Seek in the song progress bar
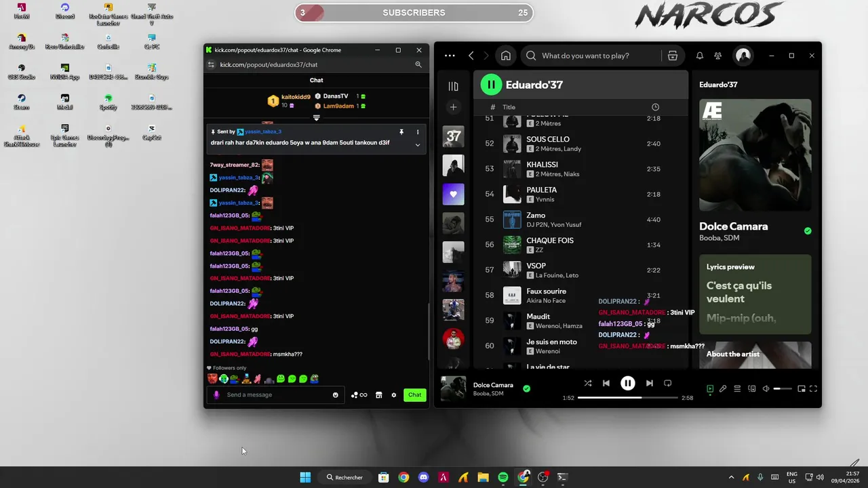The width and height of the screenshot is (868, 488). coord(628,398)
